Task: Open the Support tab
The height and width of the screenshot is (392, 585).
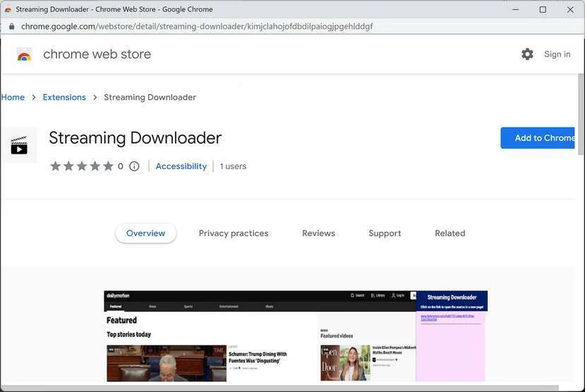Action: (x=385, y=233)
